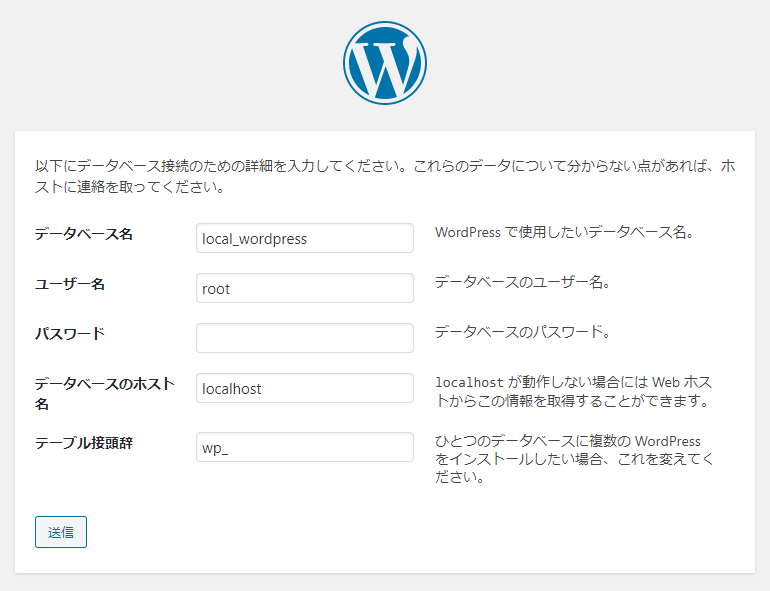
Task: Focus the テーブル接頭辞 field containing wp_
Action: (305, 447)
